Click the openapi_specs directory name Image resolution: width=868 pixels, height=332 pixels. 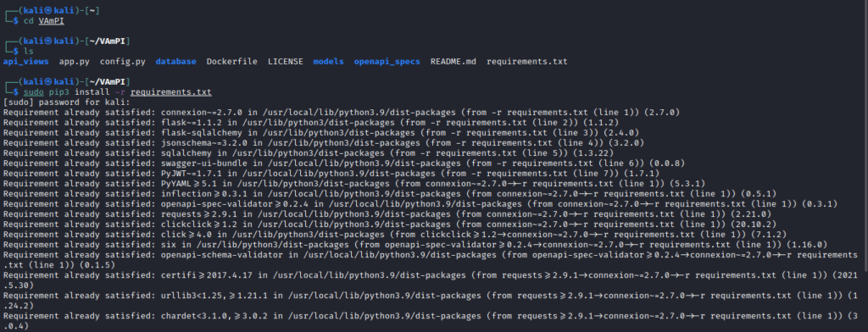(x=387, y=62)
